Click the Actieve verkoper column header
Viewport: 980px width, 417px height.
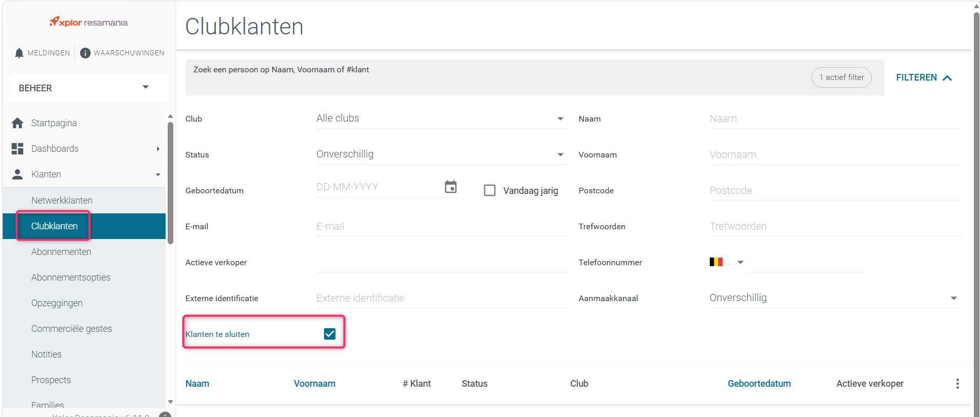pos(870,384)
